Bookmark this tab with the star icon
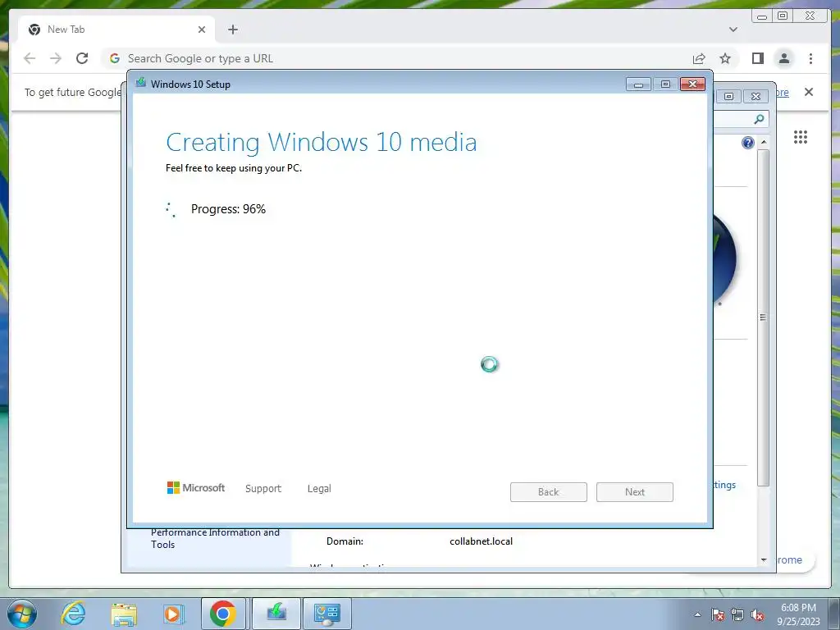The width and height of the screenshot is (840, 630). [725, 58]
